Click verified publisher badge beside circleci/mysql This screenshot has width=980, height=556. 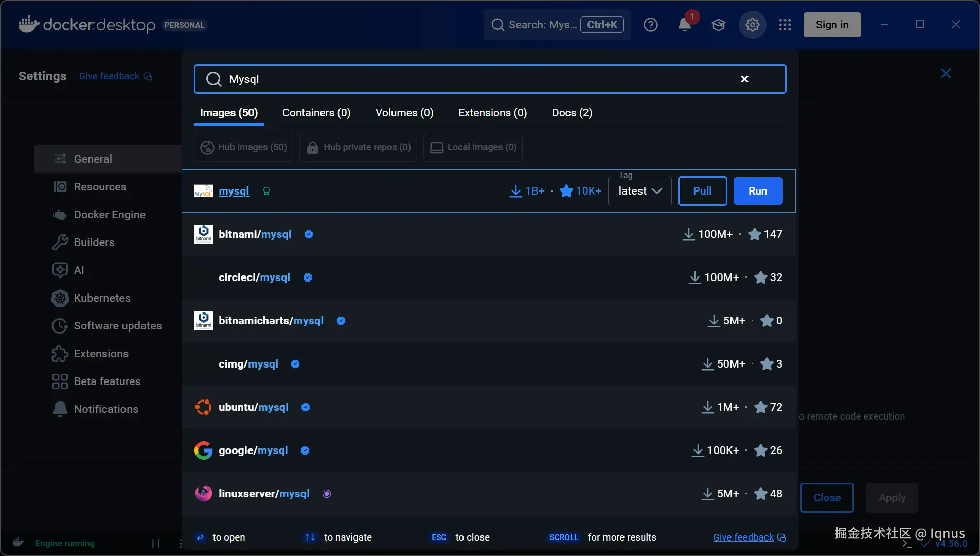308,277
